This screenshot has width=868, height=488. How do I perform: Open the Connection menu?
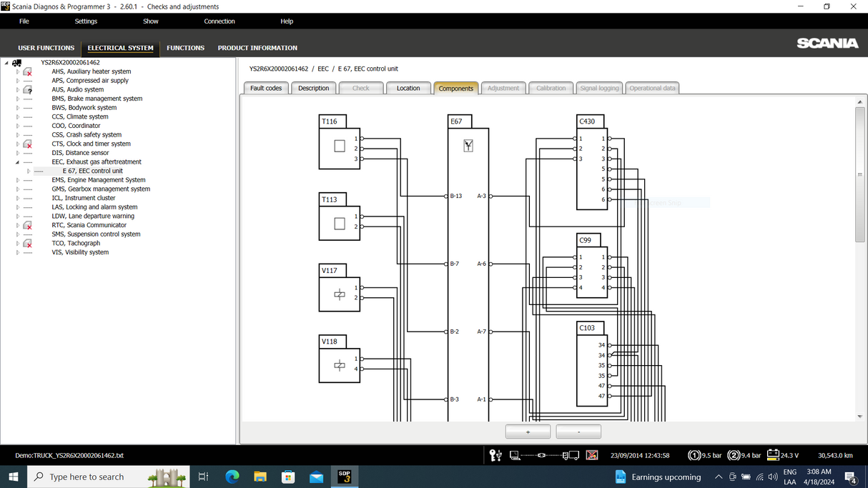tap(220, 21)
